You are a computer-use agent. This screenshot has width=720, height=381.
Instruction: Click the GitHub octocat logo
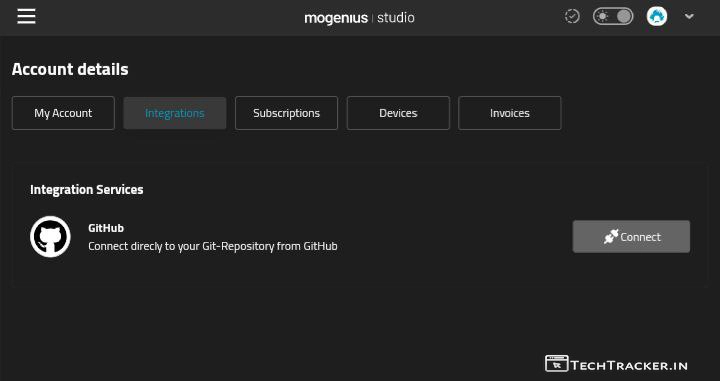pyautogui.click(x=50, y=236)
